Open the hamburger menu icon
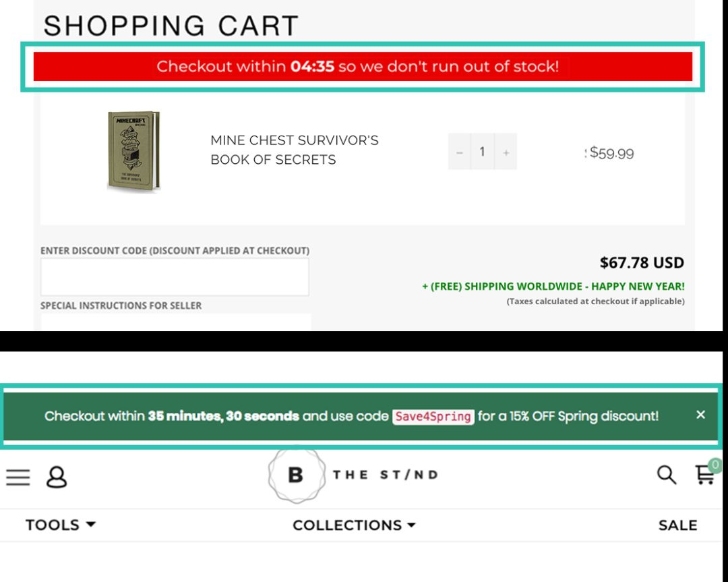This screenshot has height=582, width=728. click(18, 477)
